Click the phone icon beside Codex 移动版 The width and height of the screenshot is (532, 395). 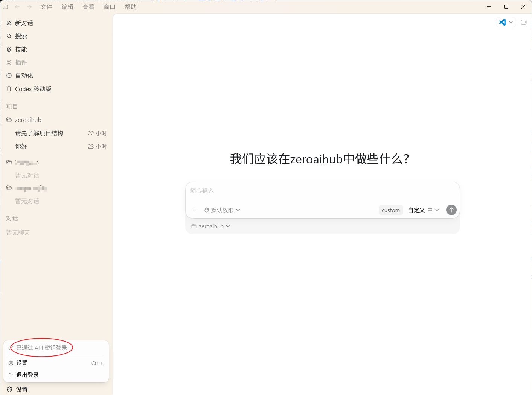click(x=9, y=89)
